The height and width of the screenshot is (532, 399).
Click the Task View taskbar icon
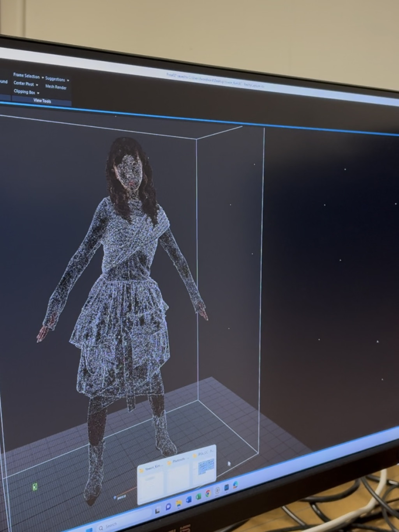[x=158, y=511]
